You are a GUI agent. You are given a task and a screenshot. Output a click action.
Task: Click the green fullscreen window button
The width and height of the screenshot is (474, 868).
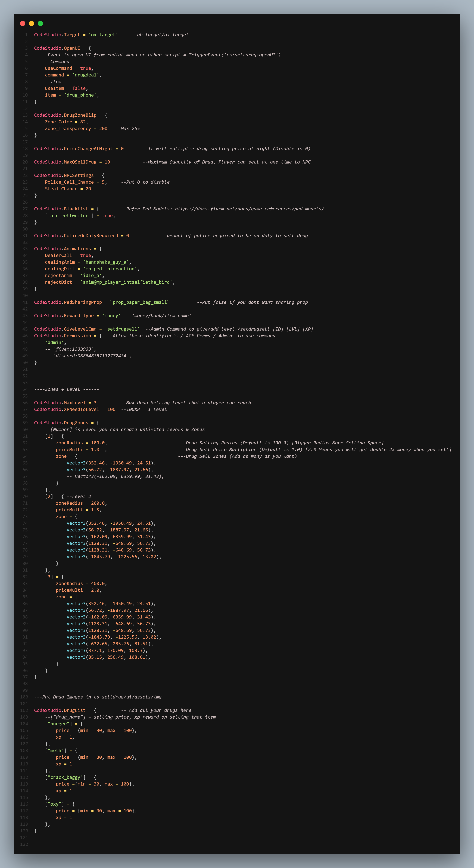40,23
